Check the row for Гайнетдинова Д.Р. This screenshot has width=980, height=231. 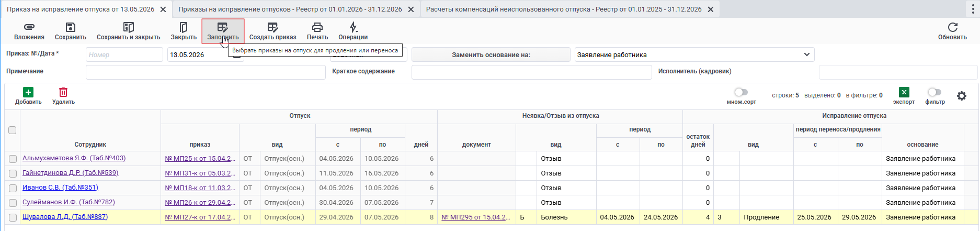tap(13, 173)
